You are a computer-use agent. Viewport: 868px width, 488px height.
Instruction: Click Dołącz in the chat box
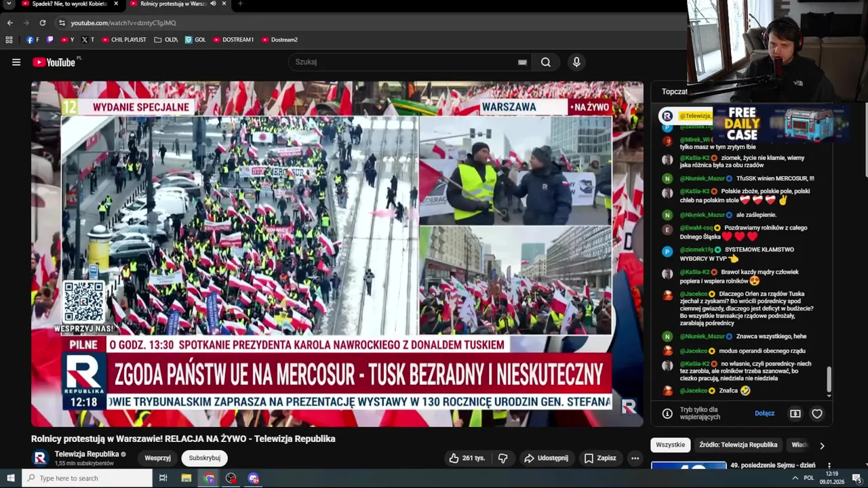(764, 413)
